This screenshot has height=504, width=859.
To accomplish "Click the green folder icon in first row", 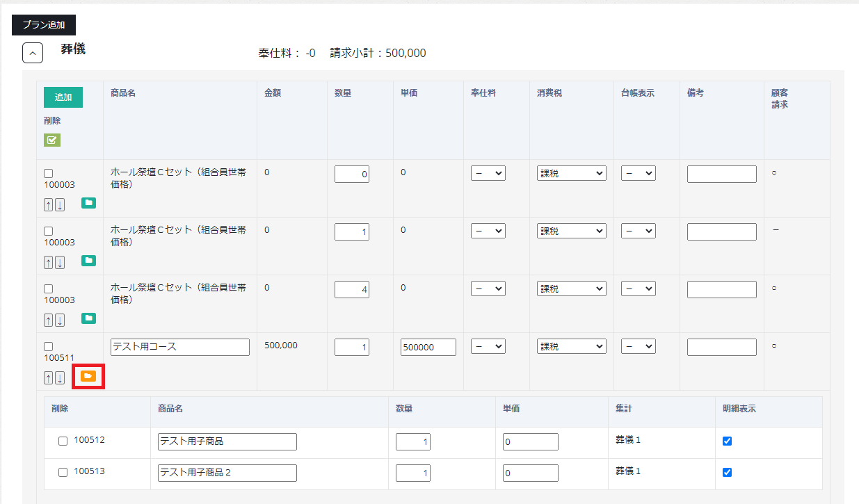I will 88,203.
